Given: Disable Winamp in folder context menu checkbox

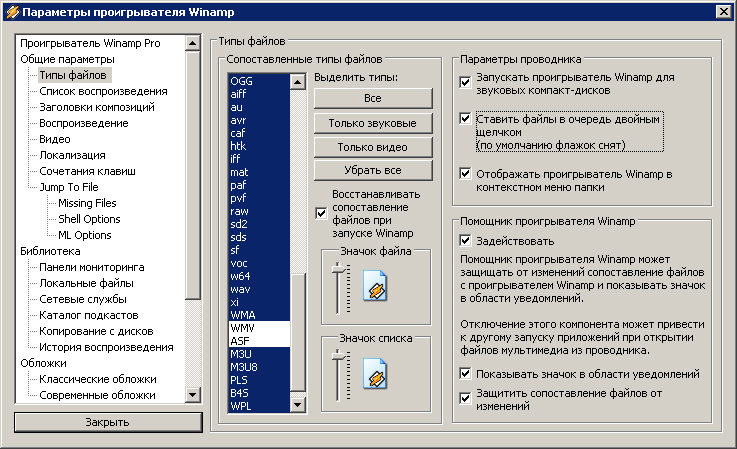Looking at the screenshot, I should tap(465, 173).
